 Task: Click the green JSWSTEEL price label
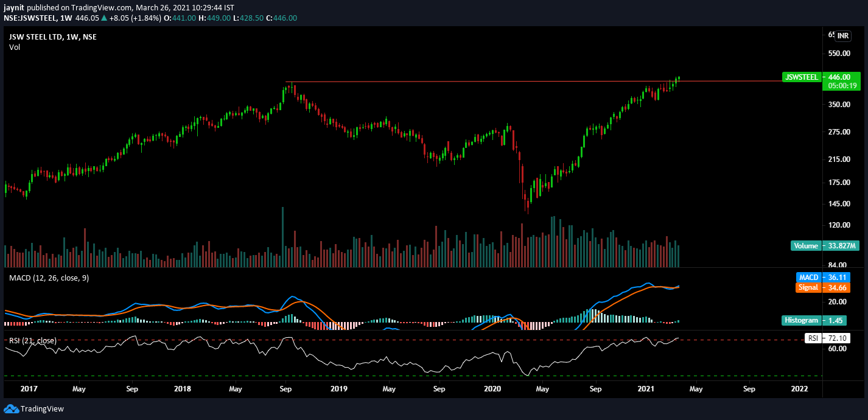802,77
